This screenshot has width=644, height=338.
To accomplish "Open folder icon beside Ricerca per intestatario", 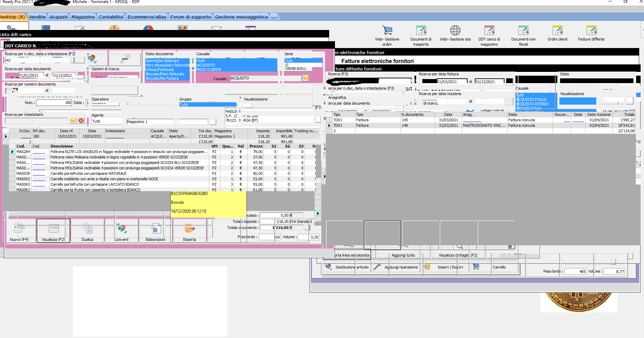I will 73,121.
